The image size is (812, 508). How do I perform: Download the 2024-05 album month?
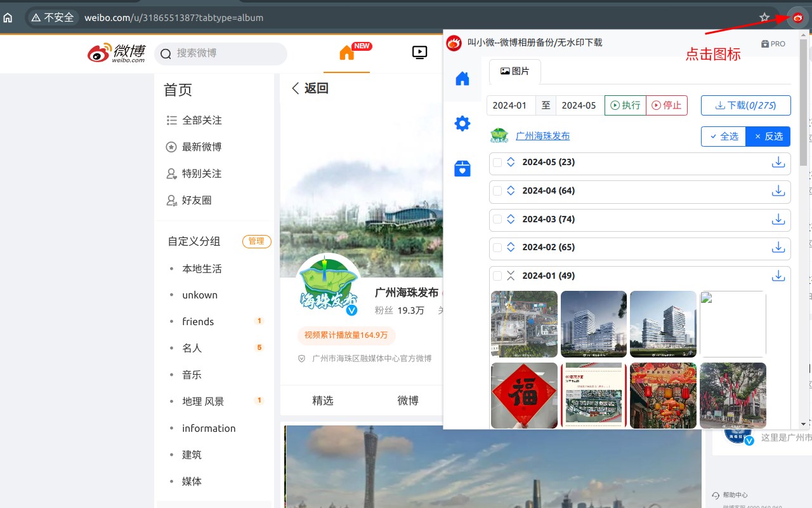tap(778, 163)
